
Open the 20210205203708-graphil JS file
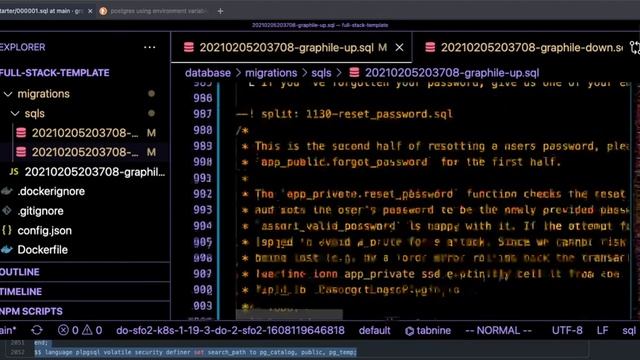(x=95, y=172)
